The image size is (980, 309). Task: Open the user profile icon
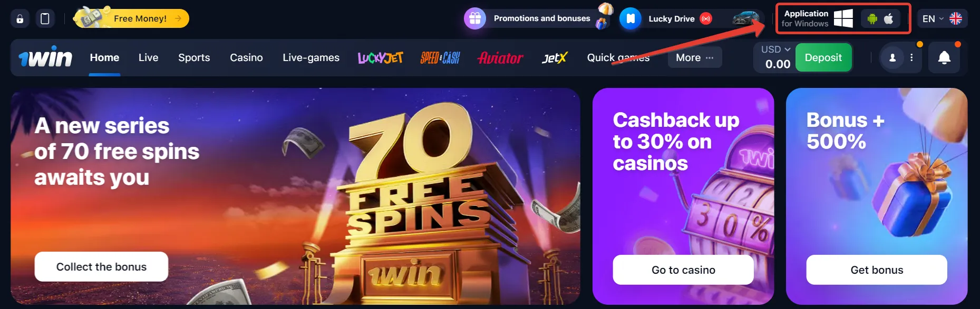892,57
